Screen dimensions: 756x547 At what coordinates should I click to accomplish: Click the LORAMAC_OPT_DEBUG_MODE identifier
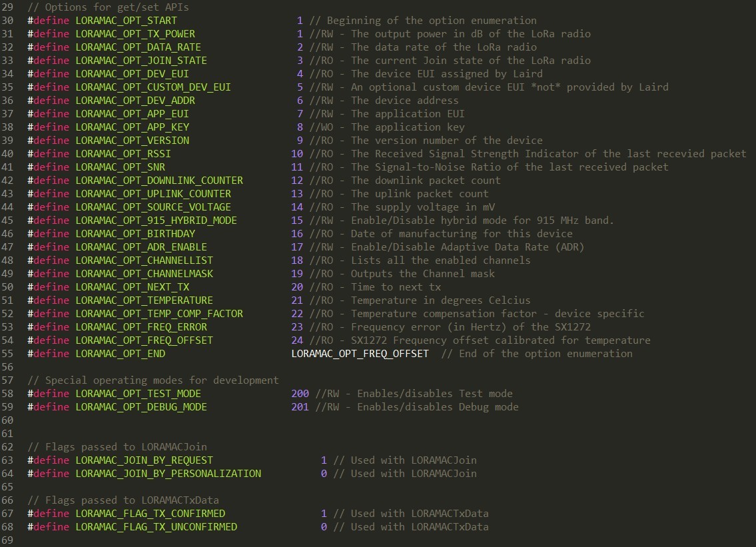point(141,407)
